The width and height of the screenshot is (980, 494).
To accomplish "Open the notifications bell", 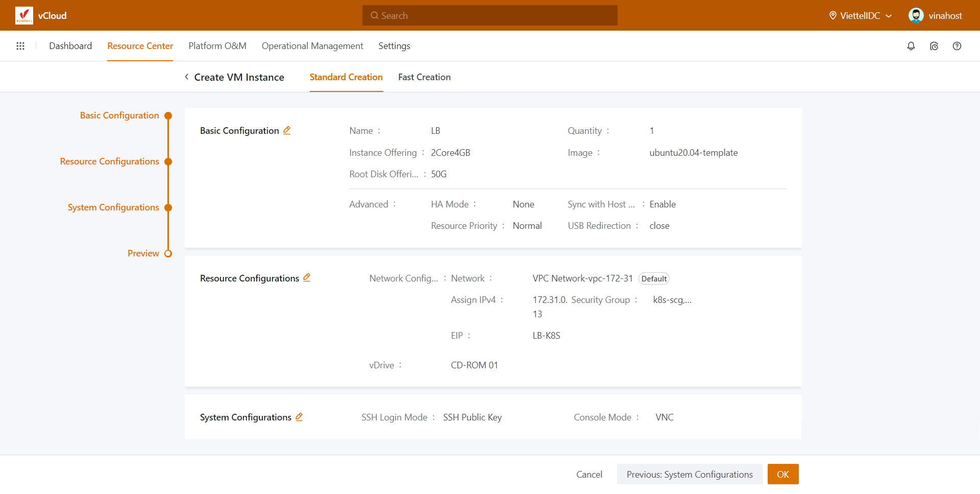I will coord(911,46).
